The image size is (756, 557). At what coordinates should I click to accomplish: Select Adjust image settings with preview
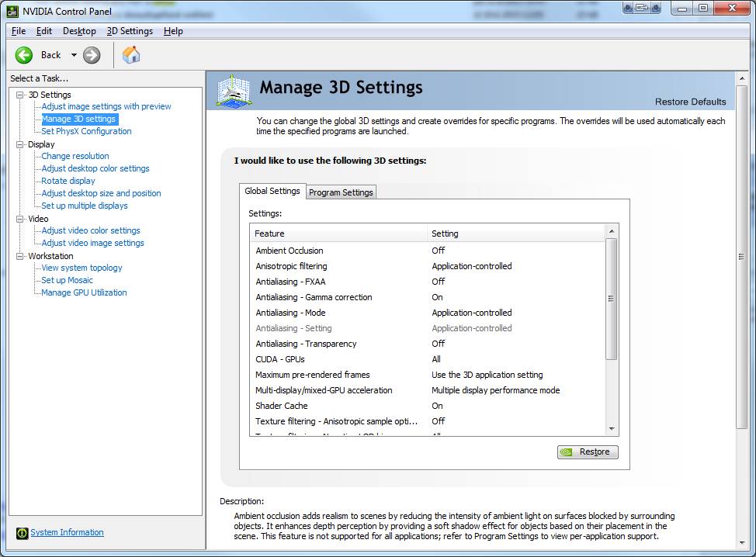[x=106, y=106]
